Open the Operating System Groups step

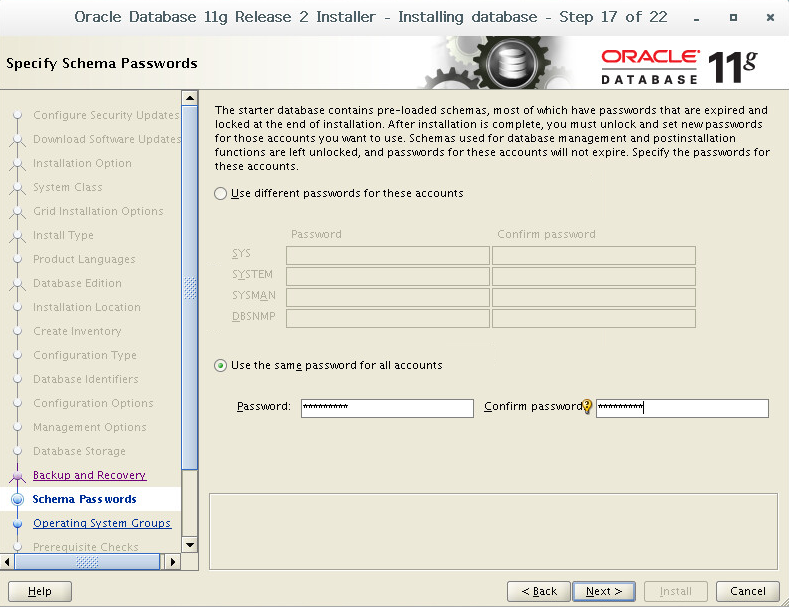(102, 523)
